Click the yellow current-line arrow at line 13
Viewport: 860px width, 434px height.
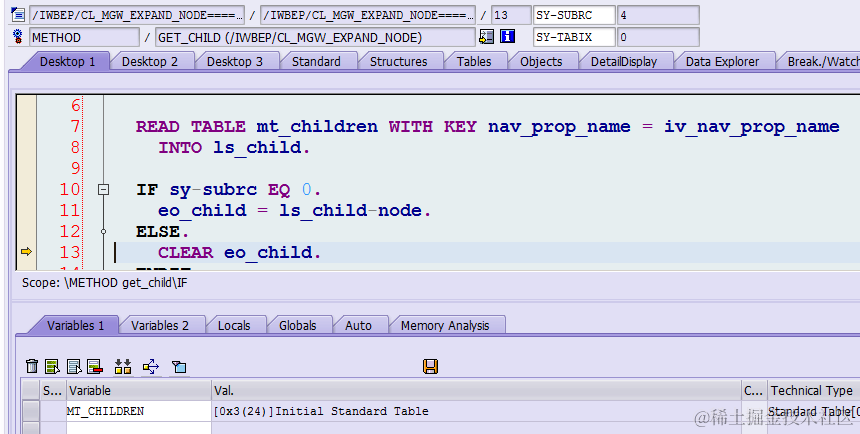(26, 252)
